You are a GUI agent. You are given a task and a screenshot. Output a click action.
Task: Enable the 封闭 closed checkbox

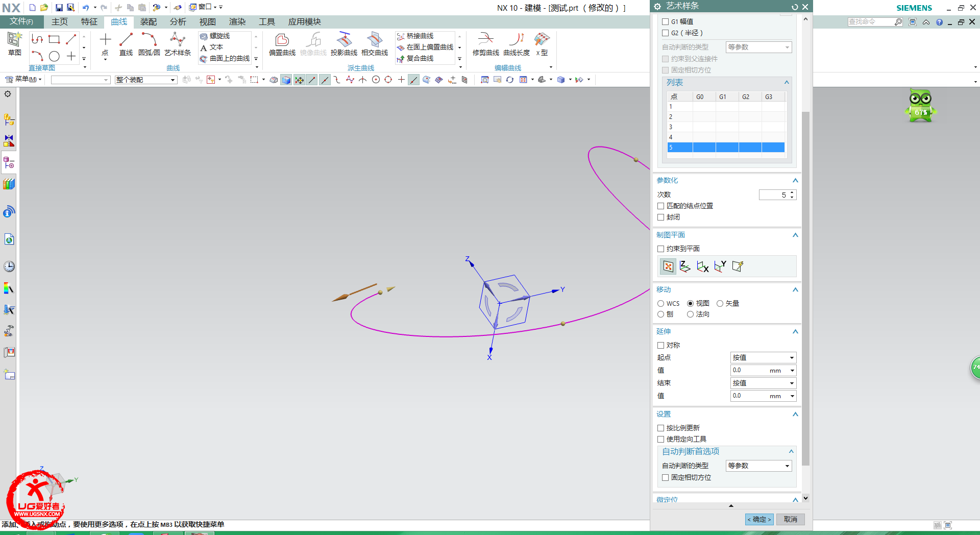click(x=661, y=217)
